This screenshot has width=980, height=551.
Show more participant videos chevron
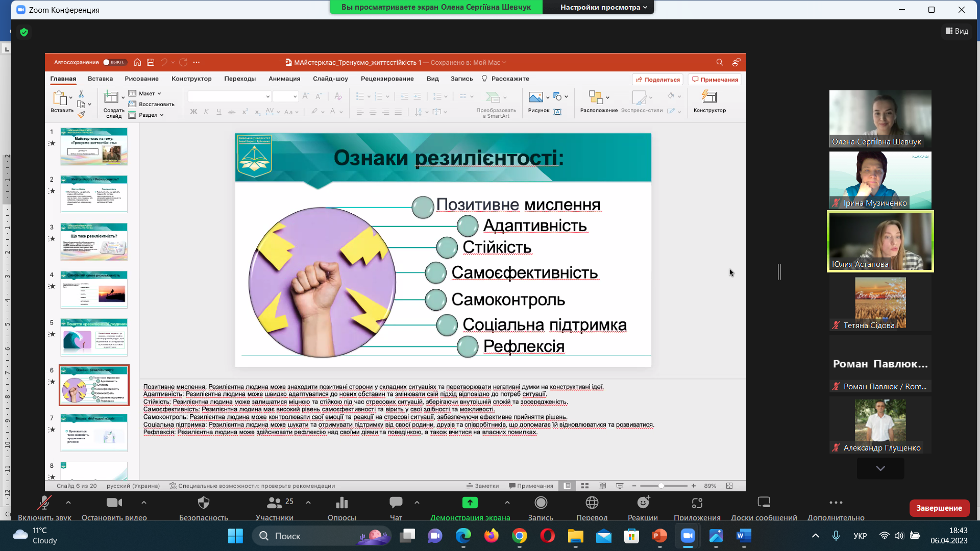880,468
